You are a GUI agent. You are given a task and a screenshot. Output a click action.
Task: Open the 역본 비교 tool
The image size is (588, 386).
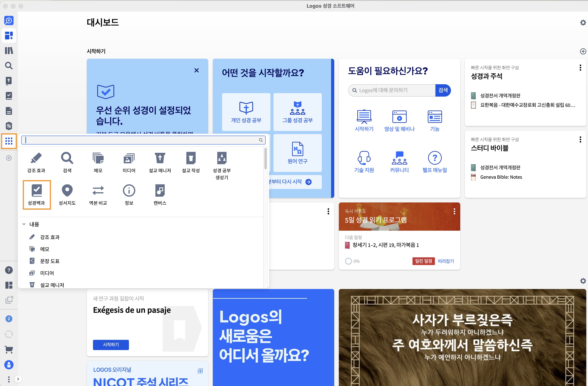click(x=98, y=195)
